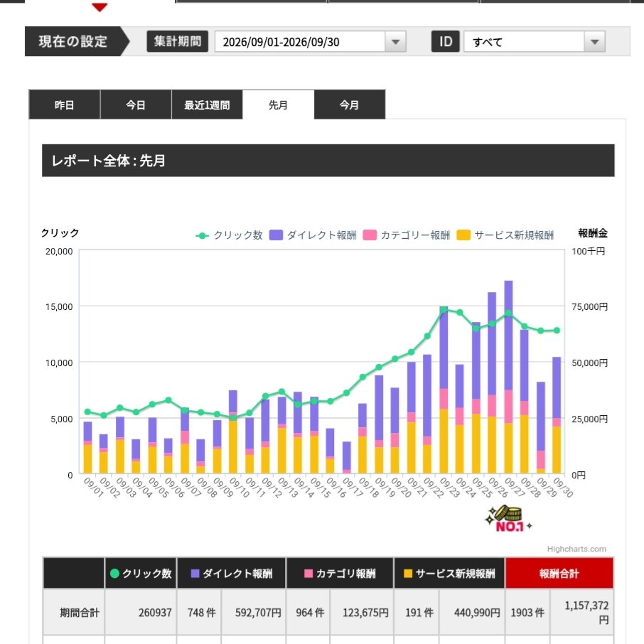Open the ID すべて dropdown arrow

[594, 42]
